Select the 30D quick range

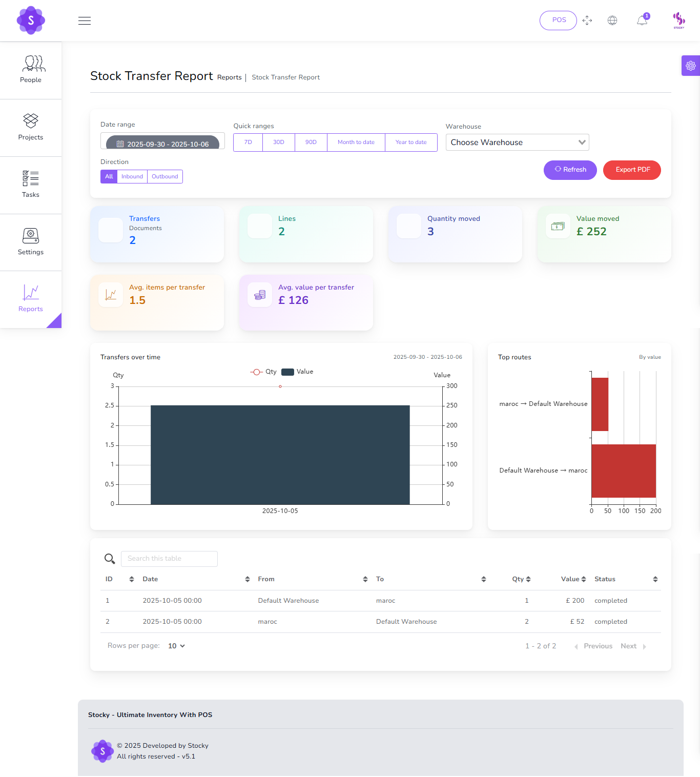coord(279,142)
